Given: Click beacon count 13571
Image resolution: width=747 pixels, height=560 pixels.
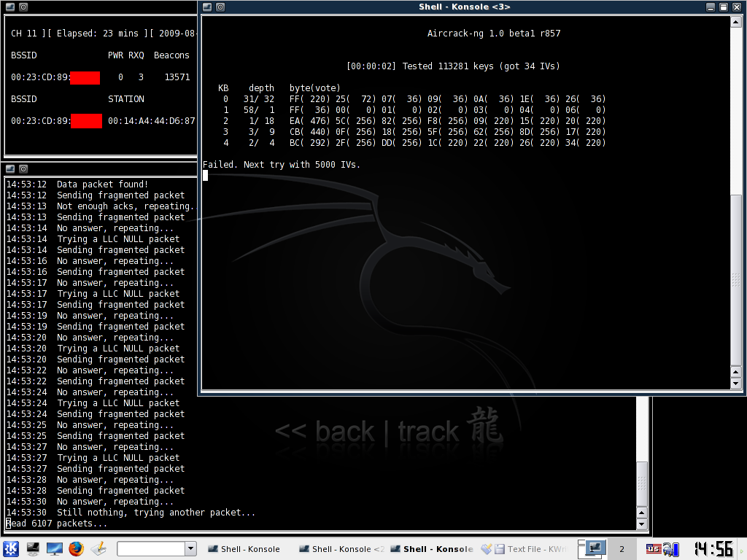Looking at the screenshot, I should 177,77.
